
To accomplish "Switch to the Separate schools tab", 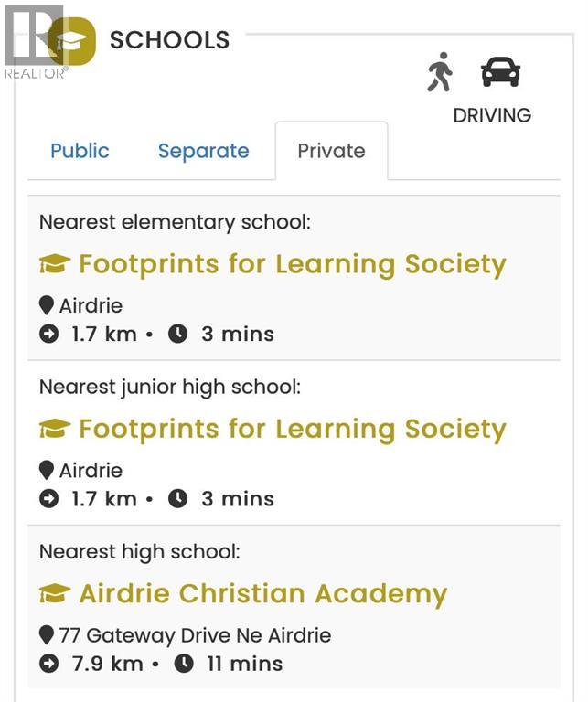I will 203,151.
